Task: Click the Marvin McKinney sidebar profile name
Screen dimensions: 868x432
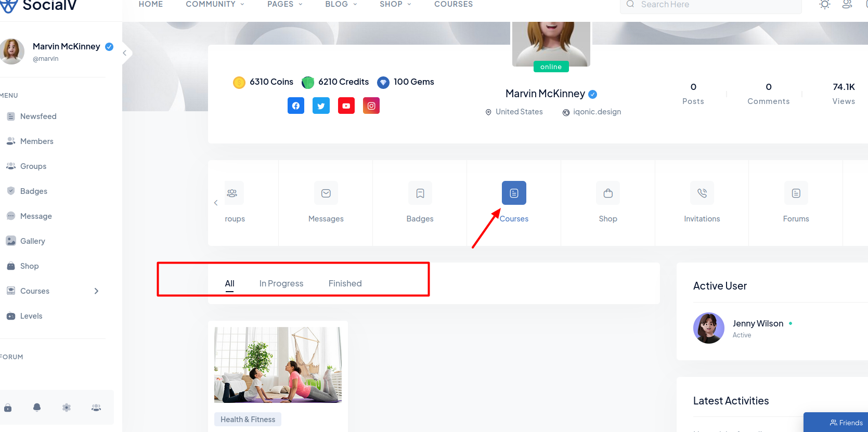Action: [67, 46]
